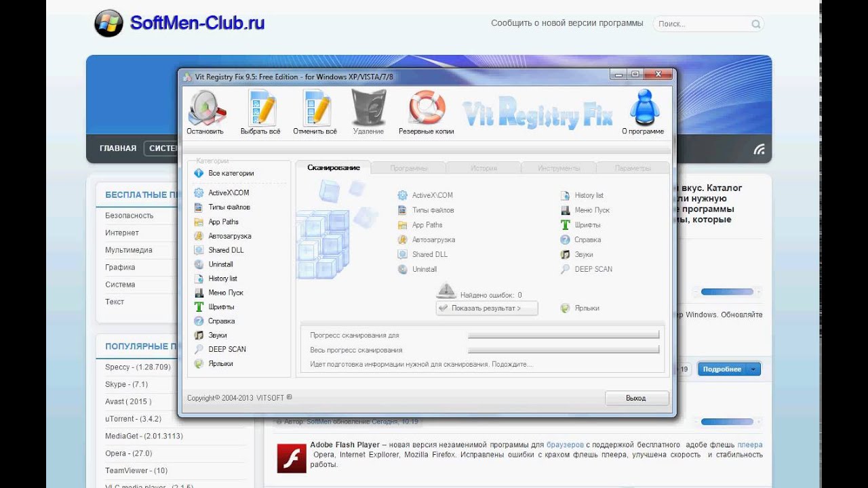
Task: Select Все категории in categories list
Action: (224, 174)
